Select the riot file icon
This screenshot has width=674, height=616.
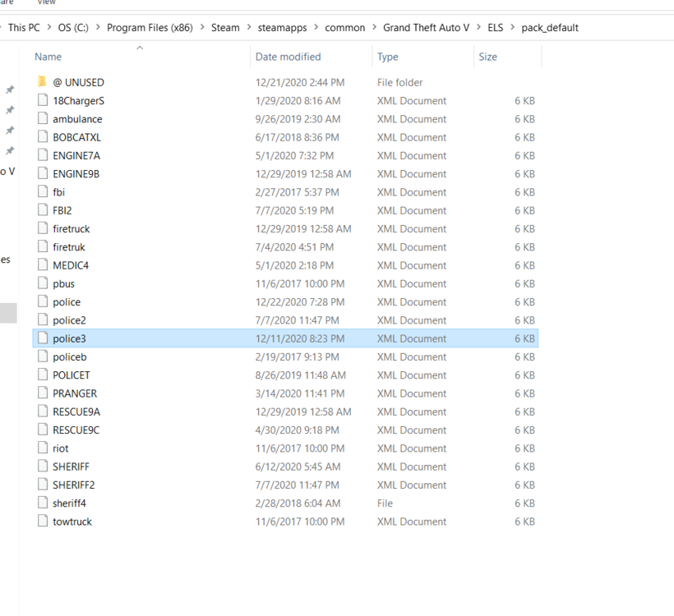coord(42,448)
